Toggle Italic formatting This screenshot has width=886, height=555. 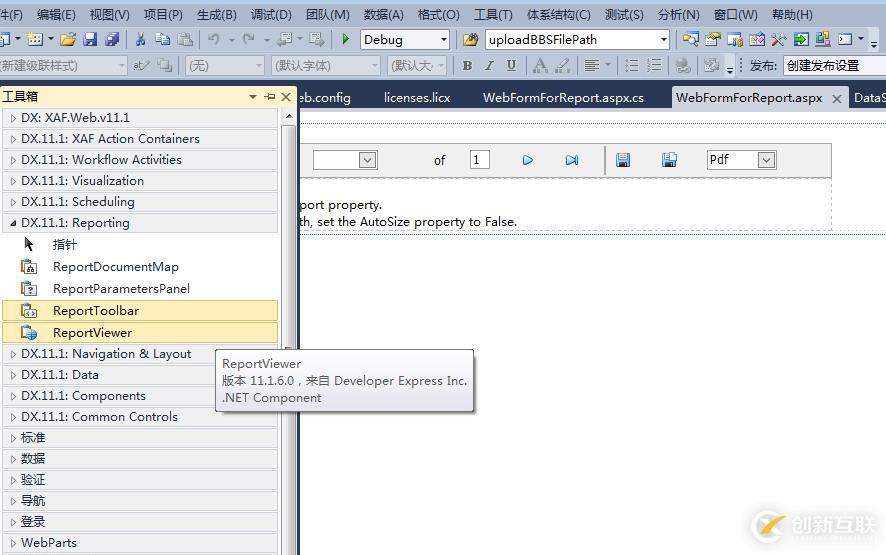click(x=489, y=66)
